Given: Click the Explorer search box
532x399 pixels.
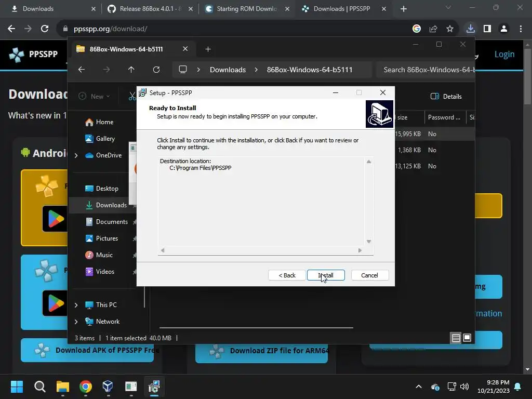Looking at the screenshot, I should 426,70.
